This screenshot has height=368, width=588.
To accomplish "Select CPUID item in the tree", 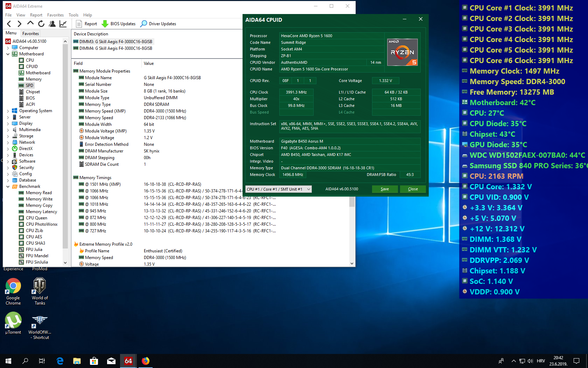I will coord(31,67).
